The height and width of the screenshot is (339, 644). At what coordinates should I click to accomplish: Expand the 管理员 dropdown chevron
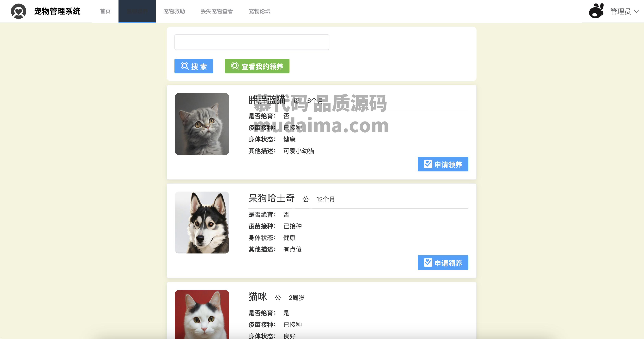[x=637, y=11]
